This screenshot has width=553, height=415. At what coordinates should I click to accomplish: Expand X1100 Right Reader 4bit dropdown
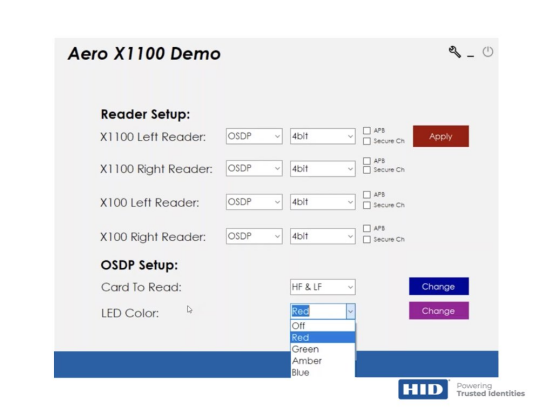323,169
